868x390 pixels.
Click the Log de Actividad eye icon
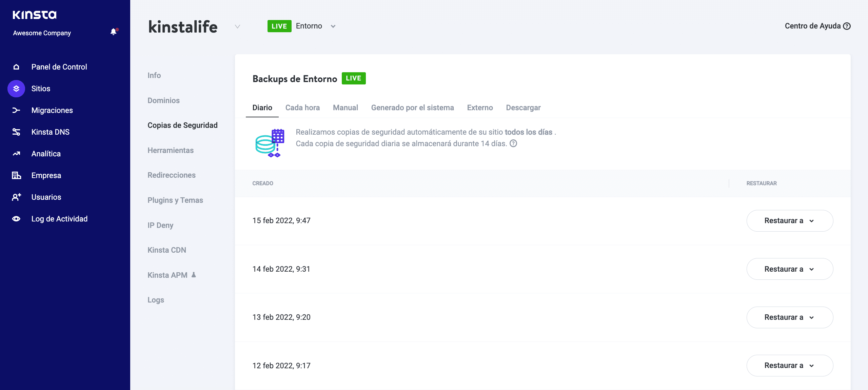[16, 219]
